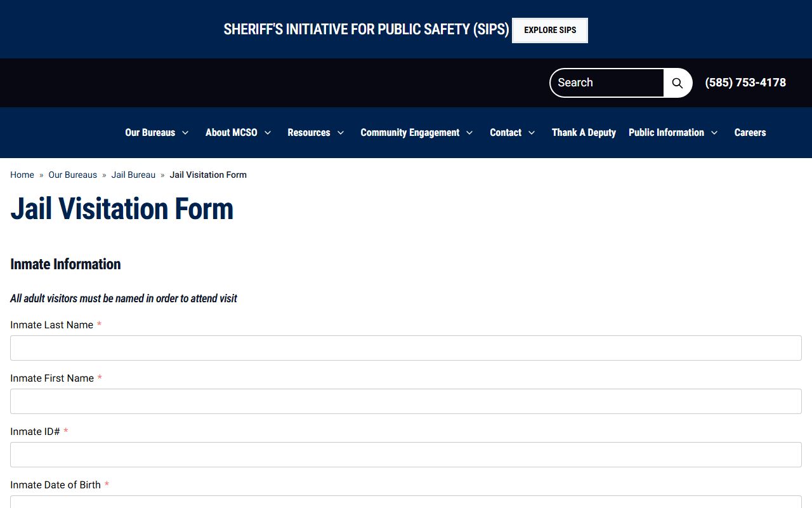This screenshot has height=508, width=812.
Task: Click the Inmate Information section heading
Action: point(65,264)
